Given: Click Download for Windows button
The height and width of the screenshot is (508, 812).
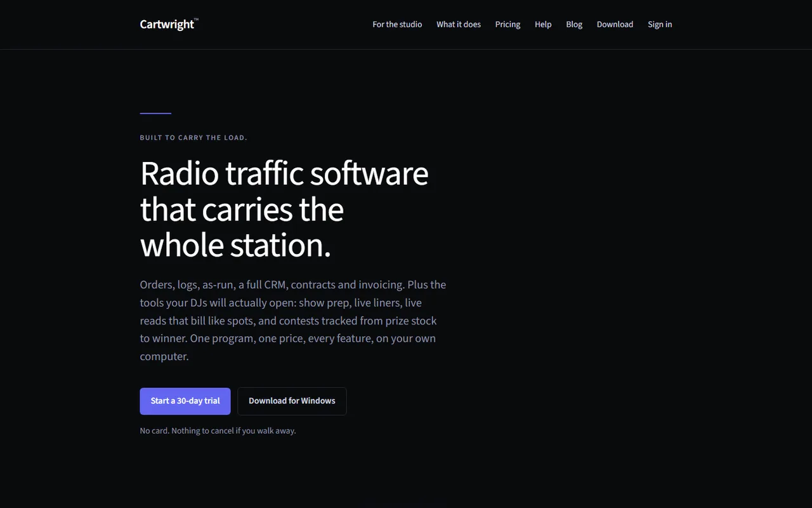Looking at the screenshot, I should [x=292, y=401].
